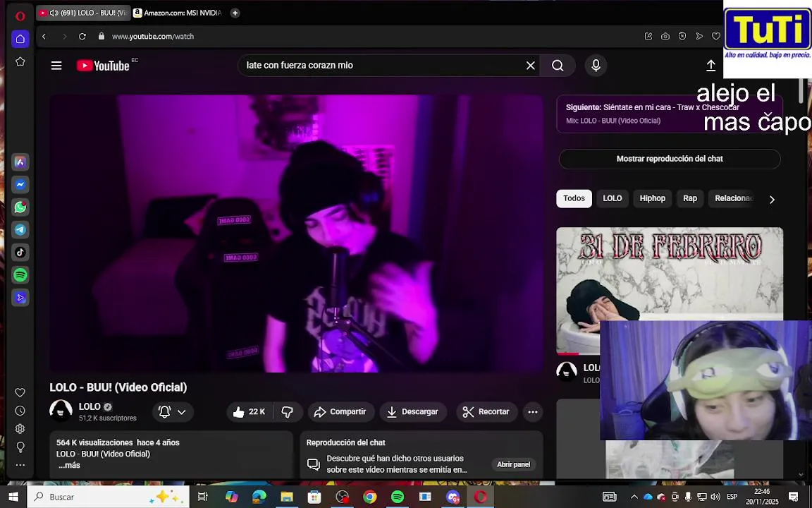Open chat replay panel with Abrir panel
Viewport: 812px width, 508px height.
click(x=513, y=464)
